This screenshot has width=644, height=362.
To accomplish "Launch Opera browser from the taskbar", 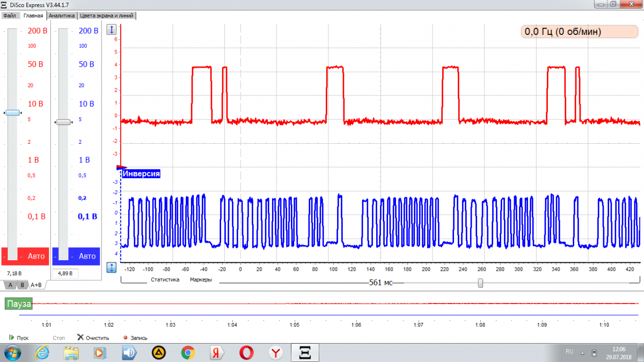I will (246, 352).
